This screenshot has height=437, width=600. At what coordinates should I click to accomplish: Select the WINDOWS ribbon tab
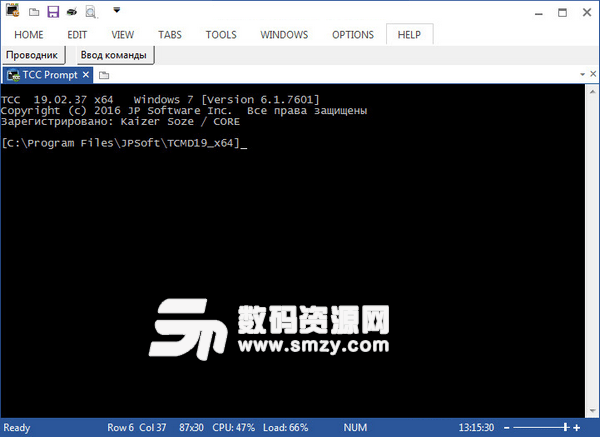click(x=284, y=35)
